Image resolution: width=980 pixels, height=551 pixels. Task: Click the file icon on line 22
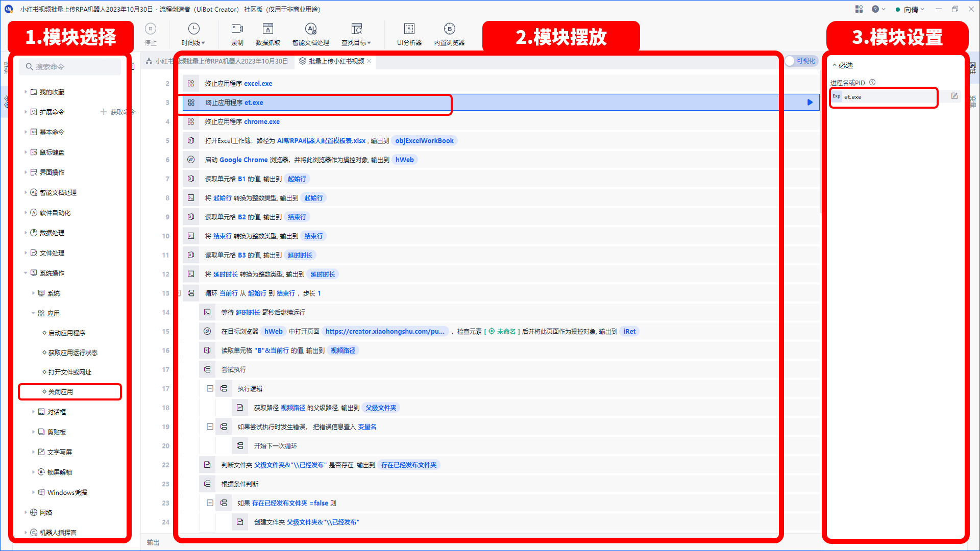[x=207, y=465]
